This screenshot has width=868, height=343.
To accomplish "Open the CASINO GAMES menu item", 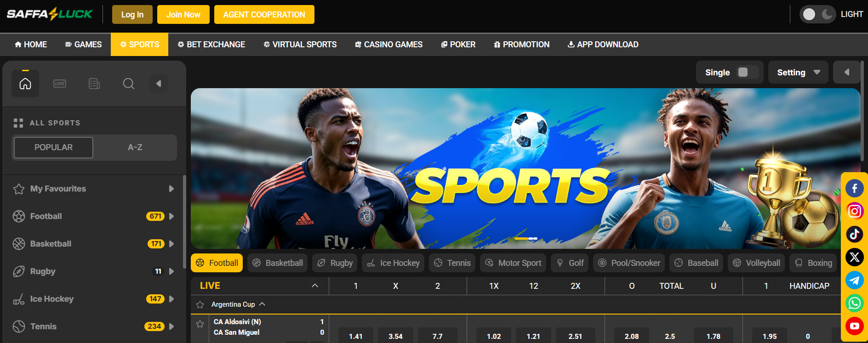I will click(389, 45).
